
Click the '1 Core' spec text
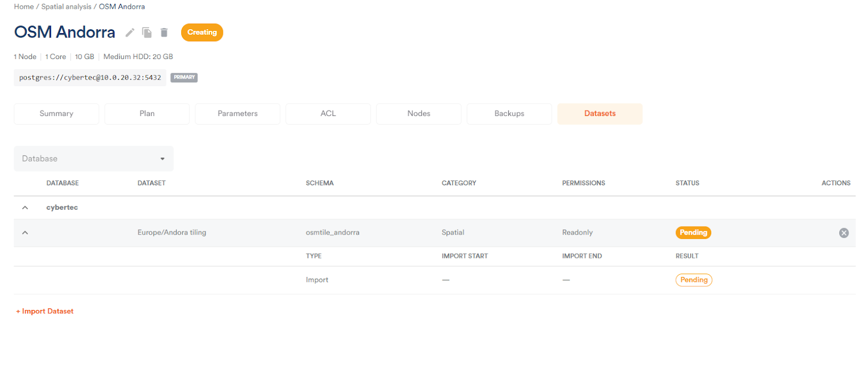pyautogui.click(x=56, y=56)
